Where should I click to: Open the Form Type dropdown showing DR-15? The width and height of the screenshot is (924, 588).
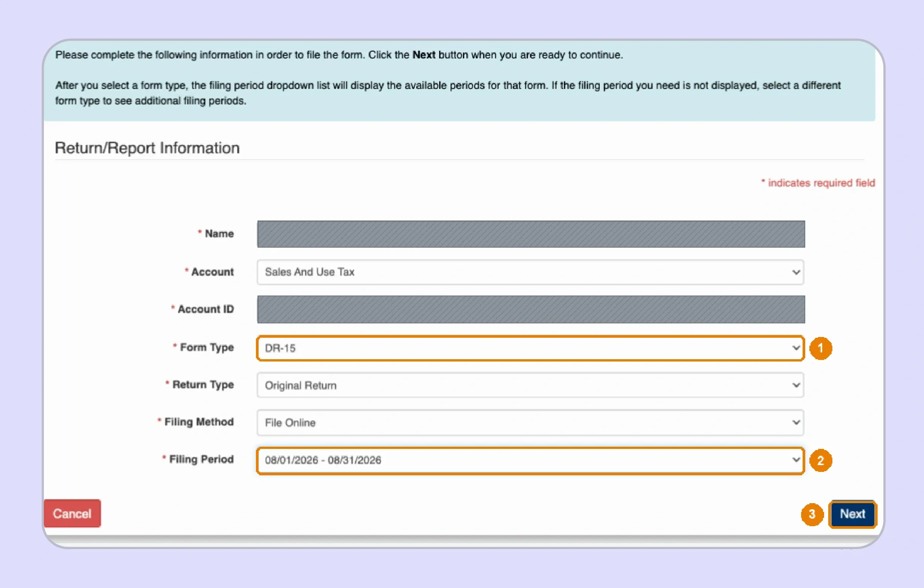530,348
